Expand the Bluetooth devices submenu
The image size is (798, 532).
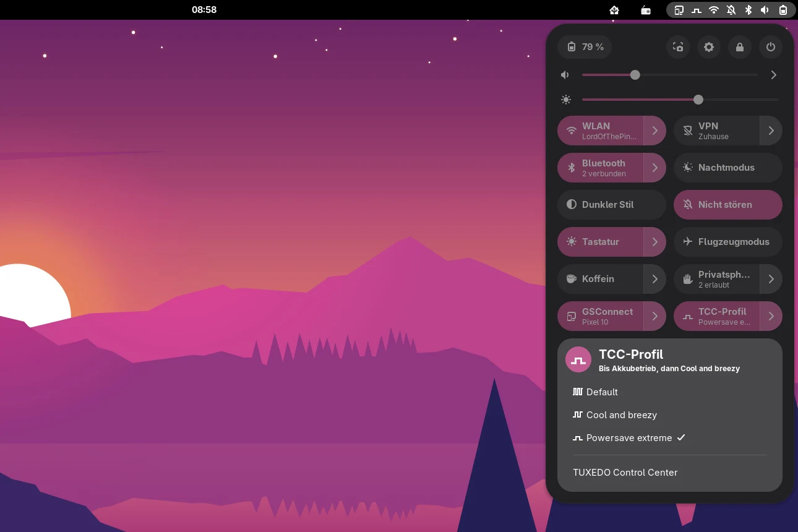coord(655,168)
